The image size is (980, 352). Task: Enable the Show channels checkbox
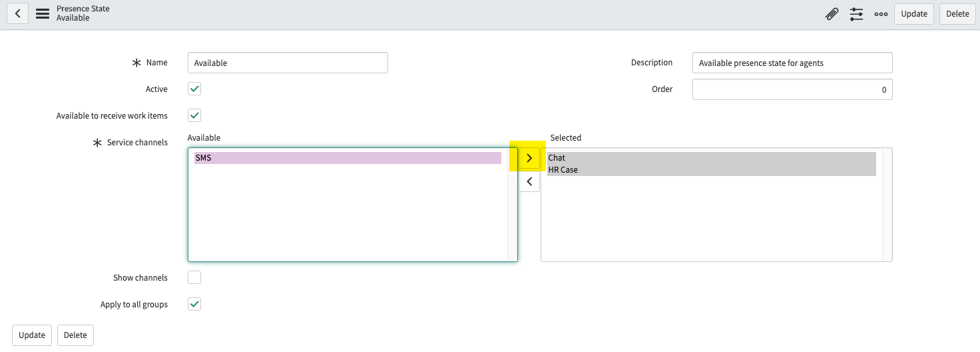tap(194, 277)
